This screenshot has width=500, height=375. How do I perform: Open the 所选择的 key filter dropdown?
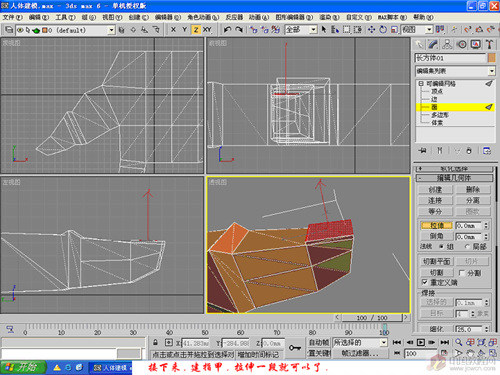(x=383, y=342)
